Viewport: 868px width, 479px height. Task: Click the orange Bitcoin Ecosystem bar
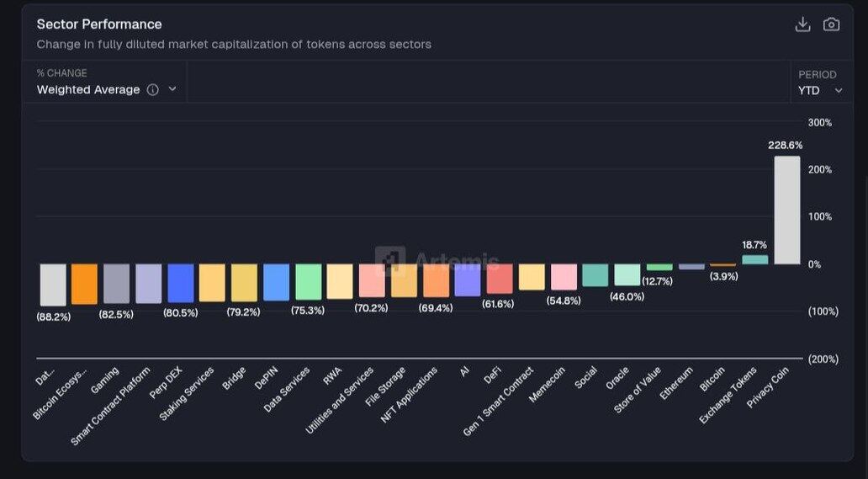click(84, 284)
